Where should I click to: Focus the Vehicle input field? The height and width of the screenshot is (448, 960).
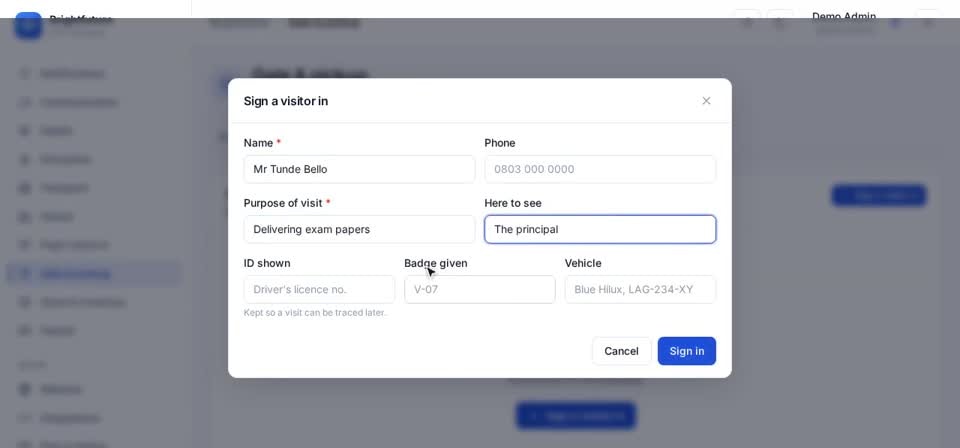(x=640, y=289)
